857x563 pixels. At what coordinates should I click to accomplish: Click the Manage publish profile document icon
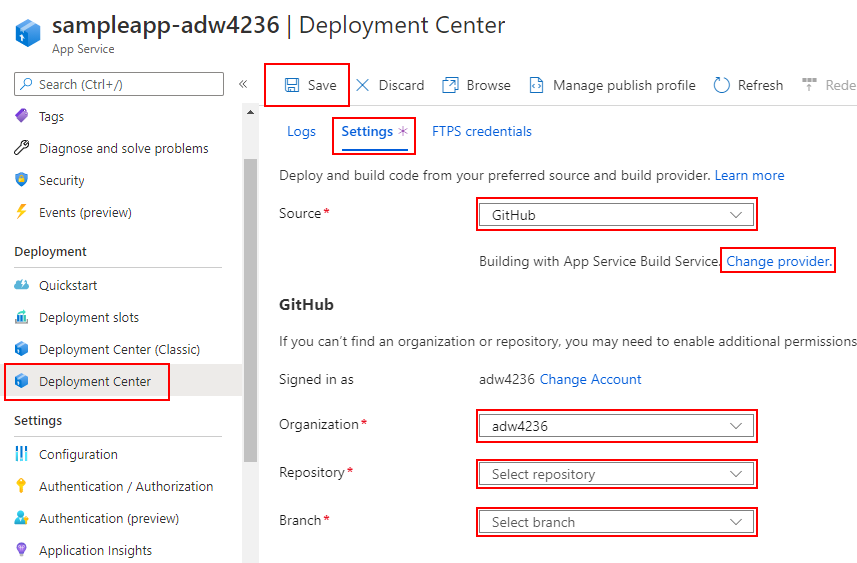click(x=536, y=85)
